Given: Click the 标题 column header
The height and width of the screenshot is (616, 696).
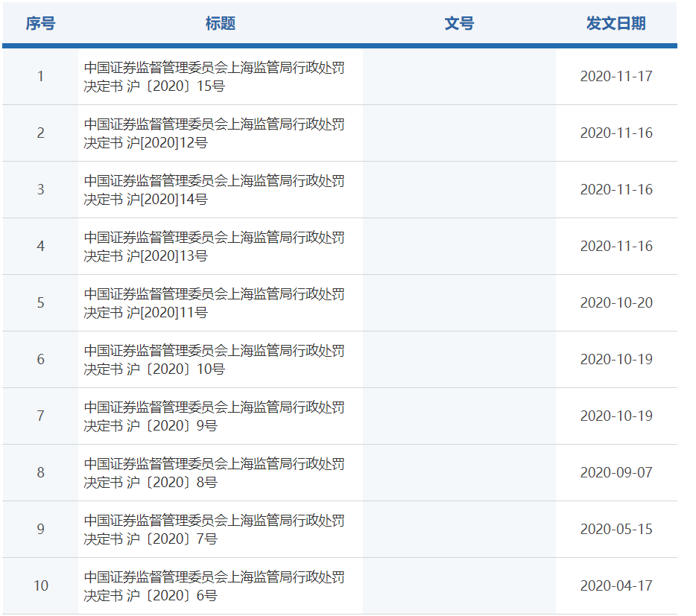Looking at the screenshot, I should [x=220, y=23].
